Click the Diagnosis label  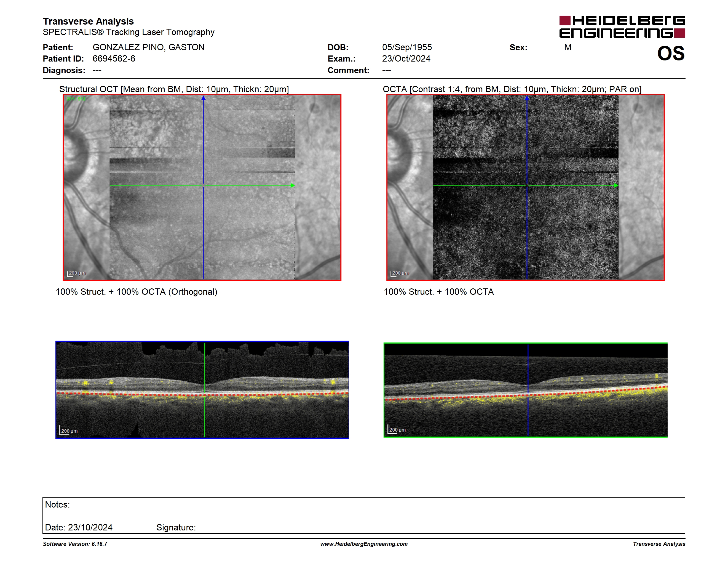[64, 70]
